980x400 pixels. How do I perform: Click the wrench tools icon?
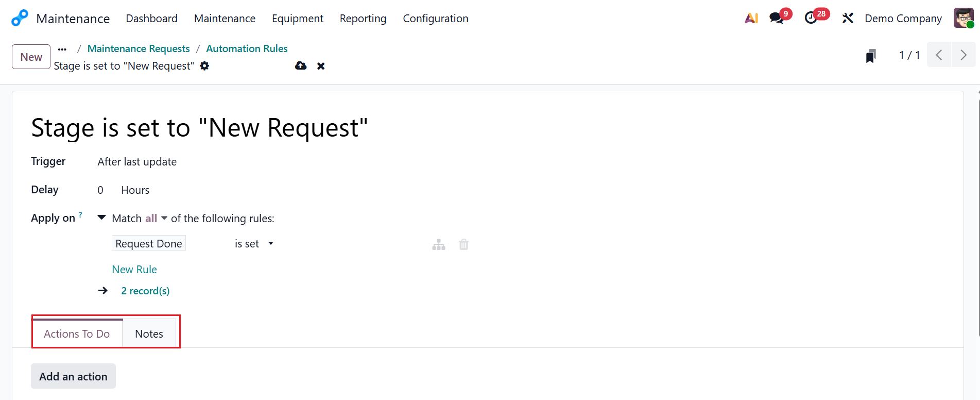[x=848, y=18]
